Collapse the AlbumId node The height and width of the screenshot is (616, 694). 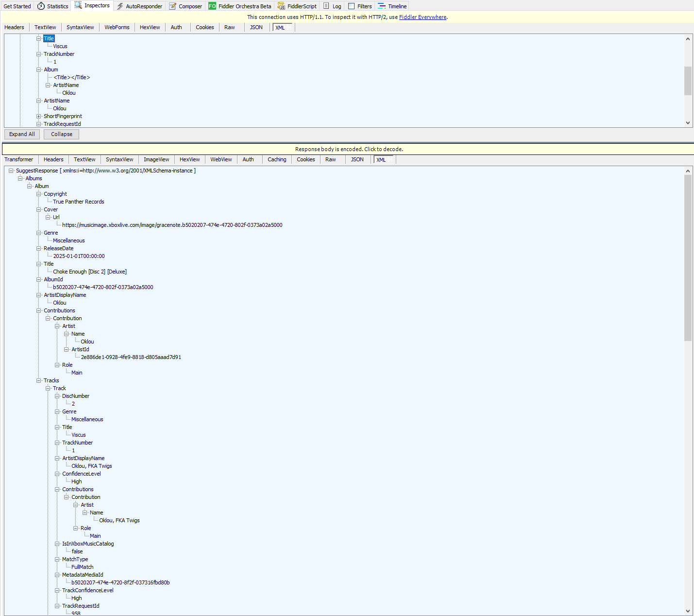point(39,279)
